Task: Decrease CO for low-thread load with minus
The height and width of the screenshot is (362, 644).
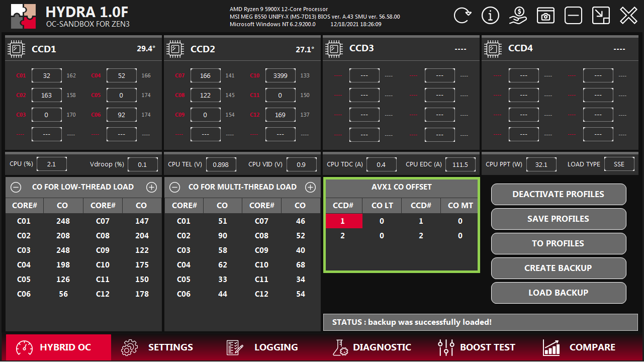Action: pyautogui.click(x=16, y=187)
